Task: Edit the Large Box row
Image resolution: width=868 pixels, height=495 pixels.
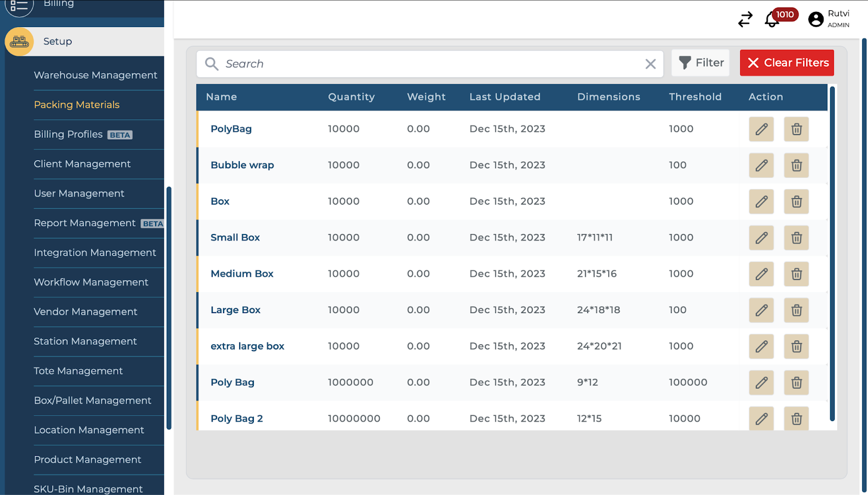Action: [761, 310]
